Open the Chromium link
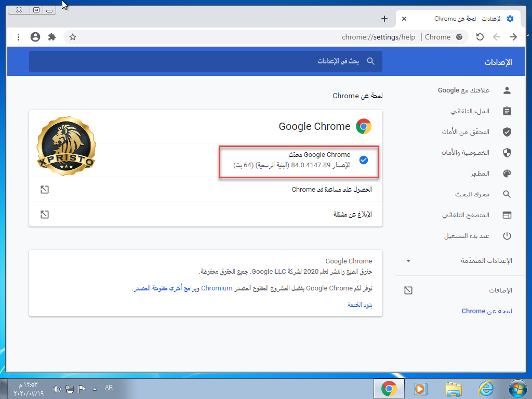Screen dimensions: 532x399 (x=217, y=288)
